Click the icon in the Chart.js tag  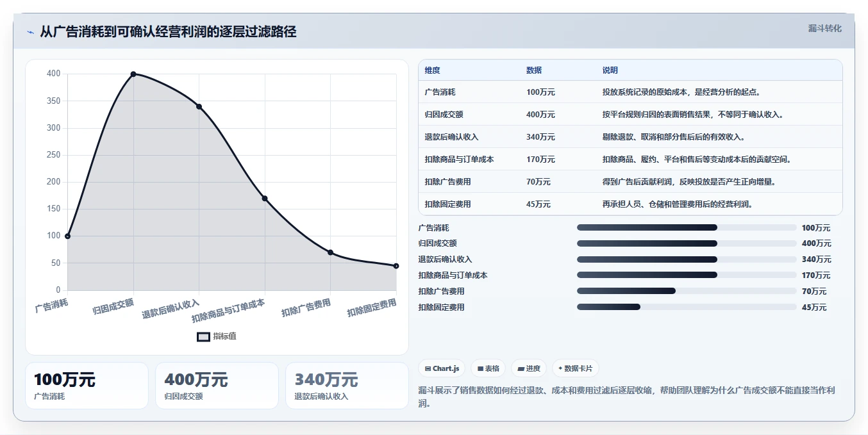(x=428, y=369)
